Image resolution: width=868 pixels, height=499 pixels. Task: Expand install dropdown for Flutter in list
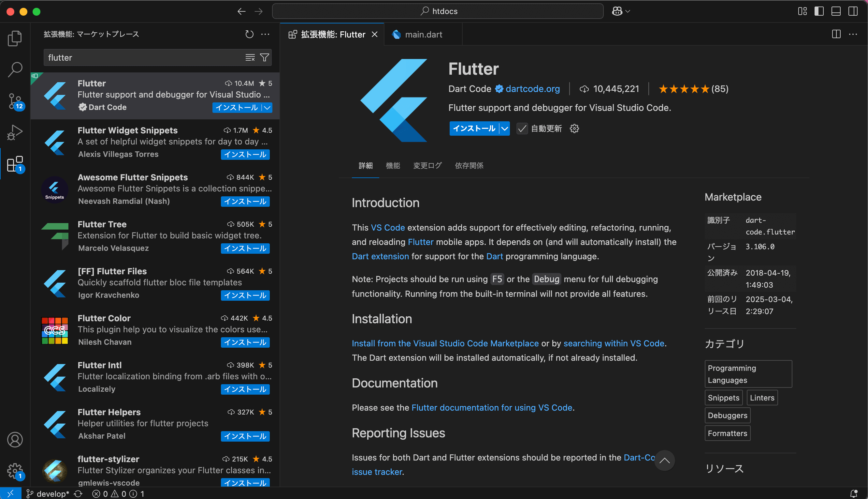267,108
